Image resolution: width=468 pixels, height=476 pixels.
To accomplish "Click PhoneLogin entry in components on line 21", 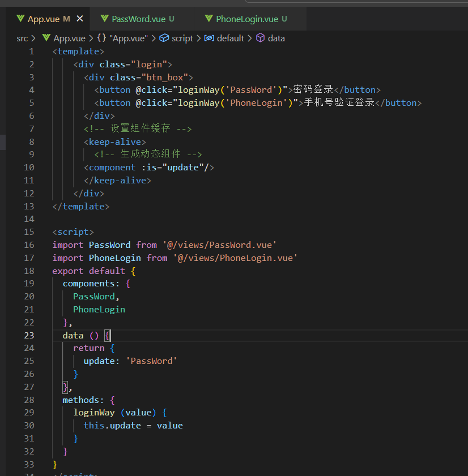I will (x=99, y=310).
